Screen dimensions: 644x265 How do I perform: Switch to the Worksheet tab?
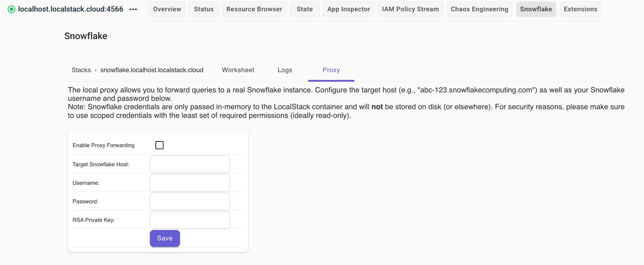coord(238,70)
